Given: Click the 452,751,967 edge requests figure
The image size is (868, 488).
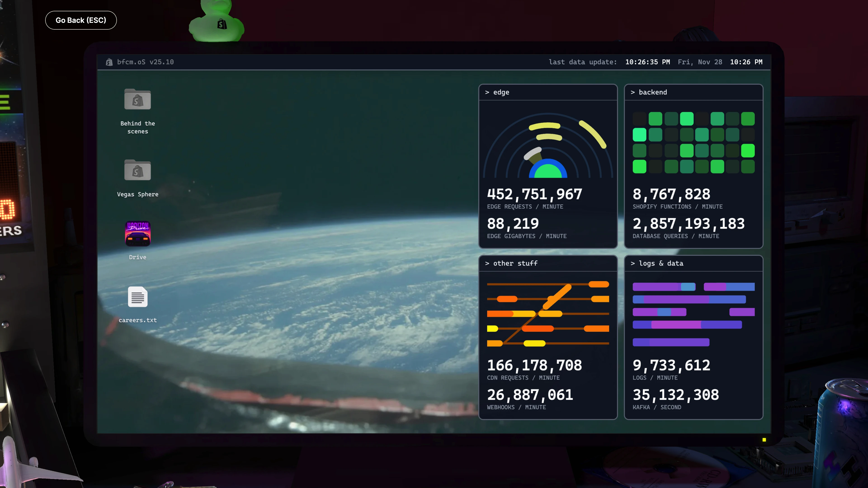Looking at the screenshot, I should click(x=534, y=194).
